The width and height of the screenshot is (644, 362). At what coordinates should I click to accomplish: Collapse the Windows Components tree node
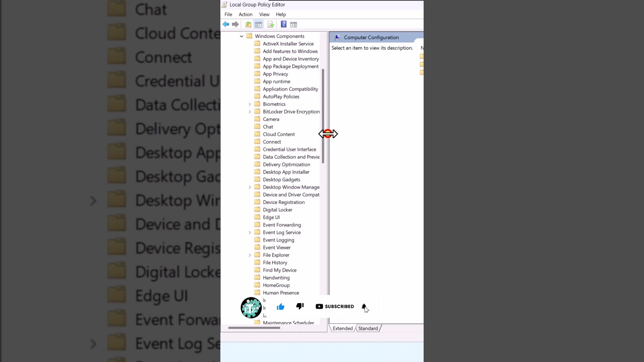click(x=242, y=36)
